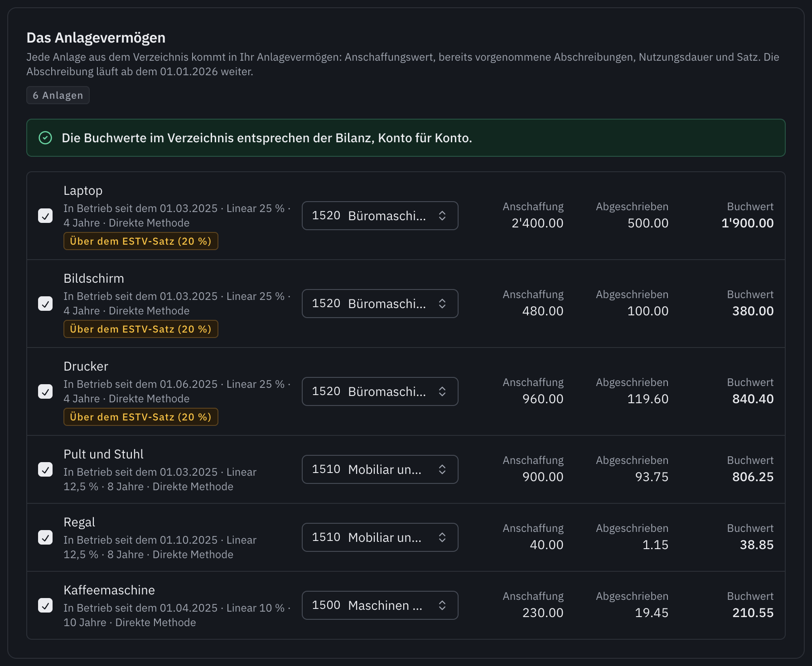Screen dimensions: 812x666
Task: Toggle the Pult und Stuhl checkbox
Action: point(45,469)
